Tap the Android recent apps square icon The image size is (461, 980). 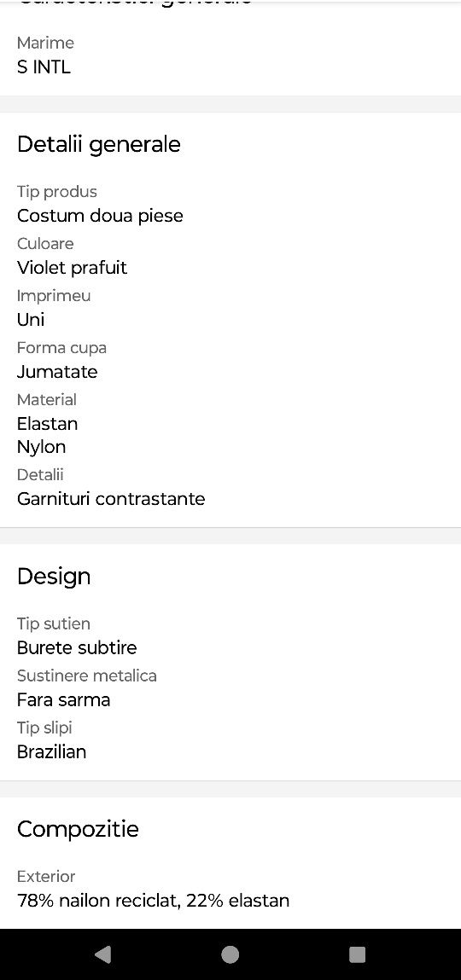point(357,954)
